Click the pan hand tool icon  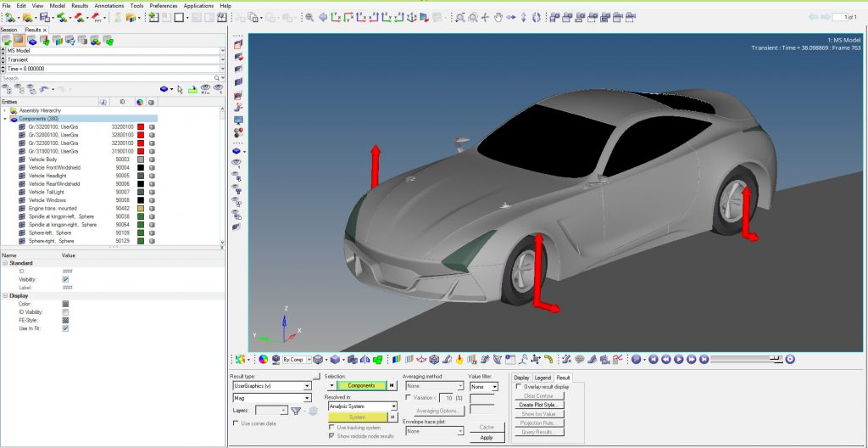pyautogui.click(x=499, y=17)
